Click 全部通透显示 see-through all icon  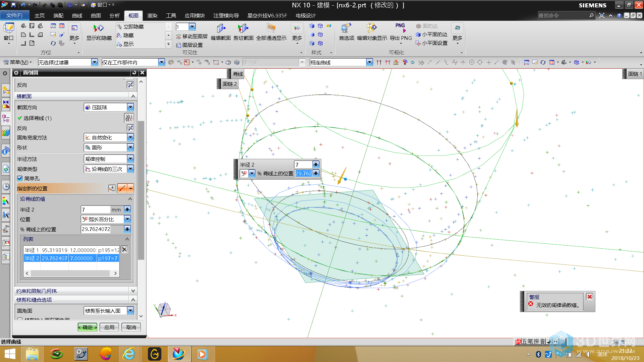pyautogui.click(x=271, y=32)
